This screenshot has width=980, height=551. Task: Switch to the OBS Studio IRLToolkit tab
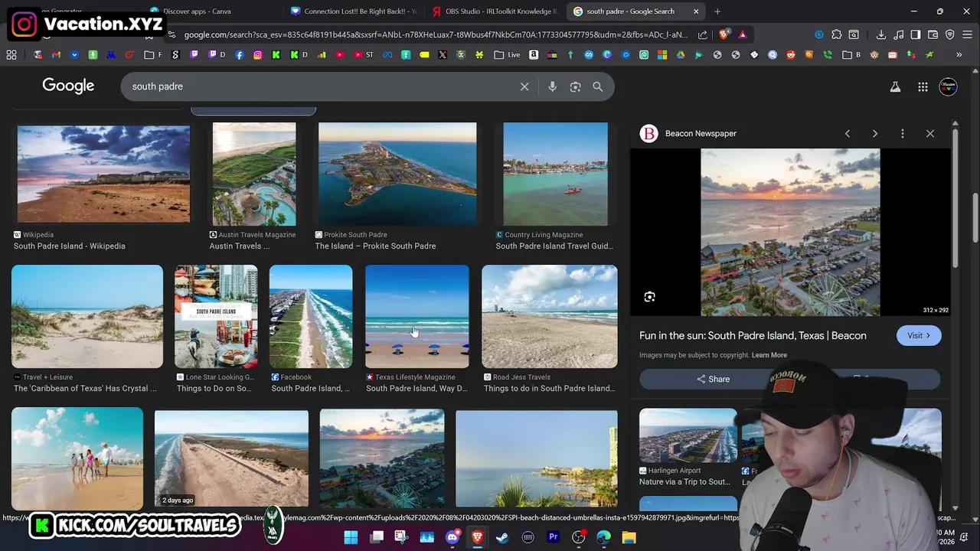[x=496, y=11]
